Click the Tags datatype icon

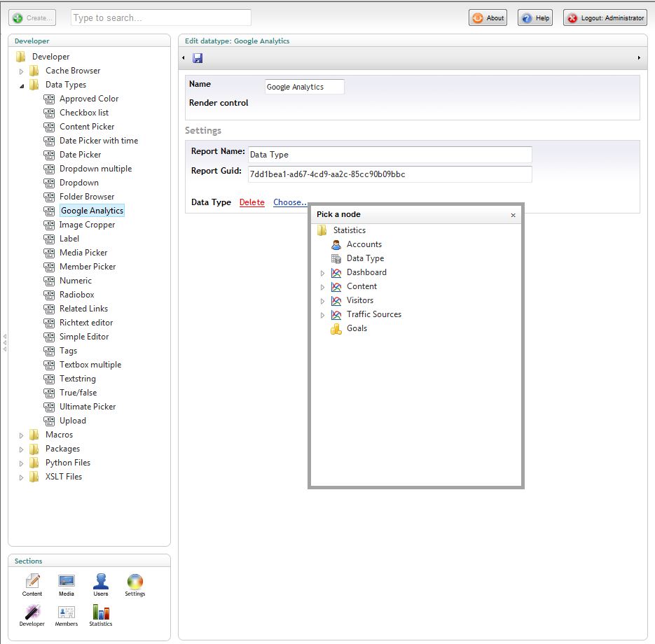coord(49,351)
